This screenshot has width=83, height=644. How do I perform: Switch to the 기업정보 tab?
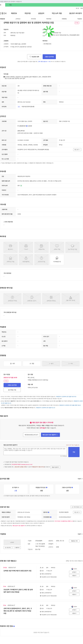click(80, 19)
